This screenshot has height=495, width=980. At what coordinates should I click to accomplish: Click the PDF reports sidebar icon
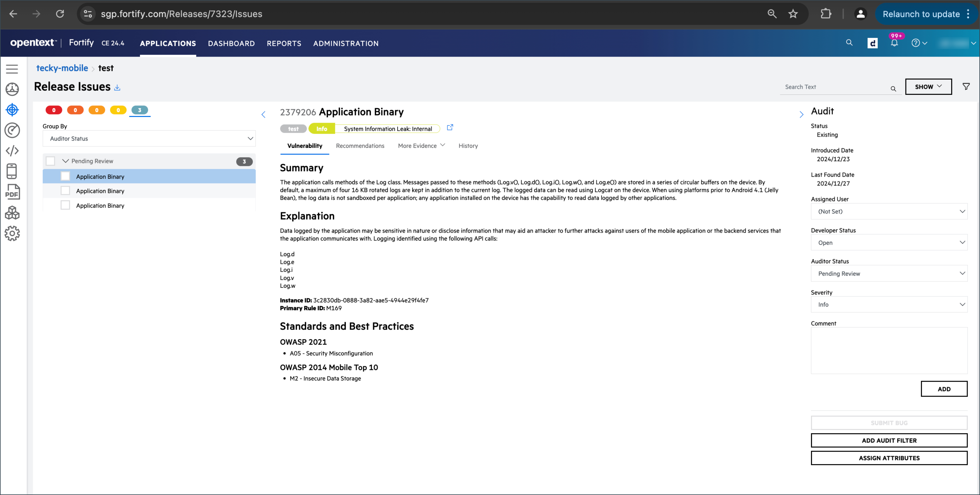tap(12, 192)
